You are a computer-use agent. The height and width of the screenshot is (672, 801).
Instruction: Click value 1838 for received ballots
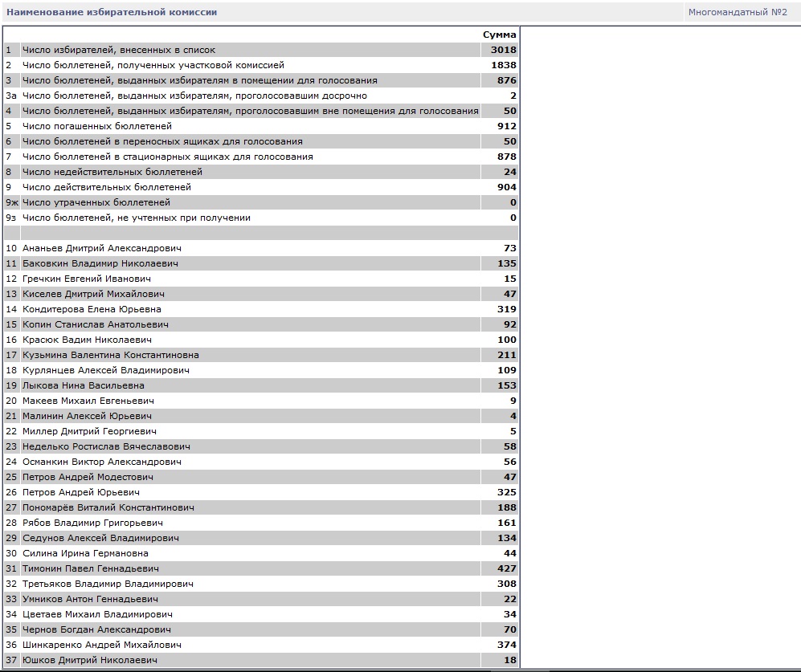click(x=503, y=65)
